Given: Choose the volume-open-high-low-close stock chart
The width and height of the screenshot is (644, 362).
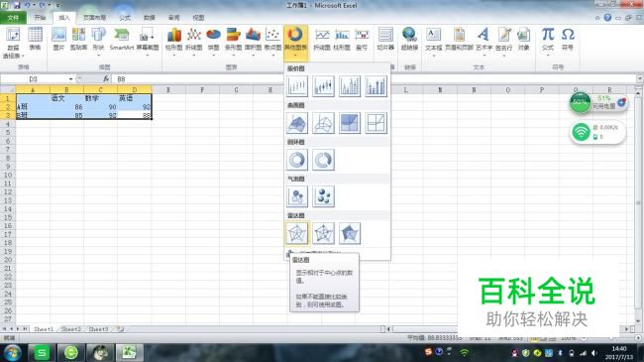Looking at the screenshot, I should point(376,86).
